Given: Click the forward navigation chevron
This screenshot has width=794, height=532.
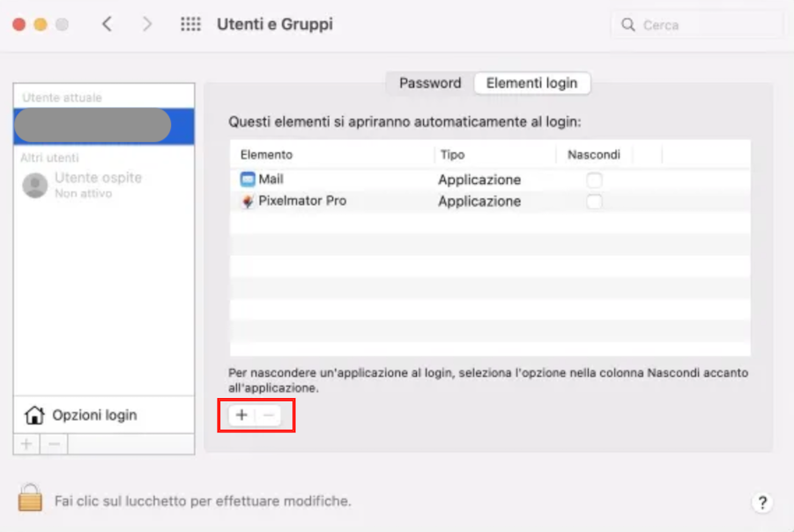Looking at the screenshot, I should coord(146,24).
